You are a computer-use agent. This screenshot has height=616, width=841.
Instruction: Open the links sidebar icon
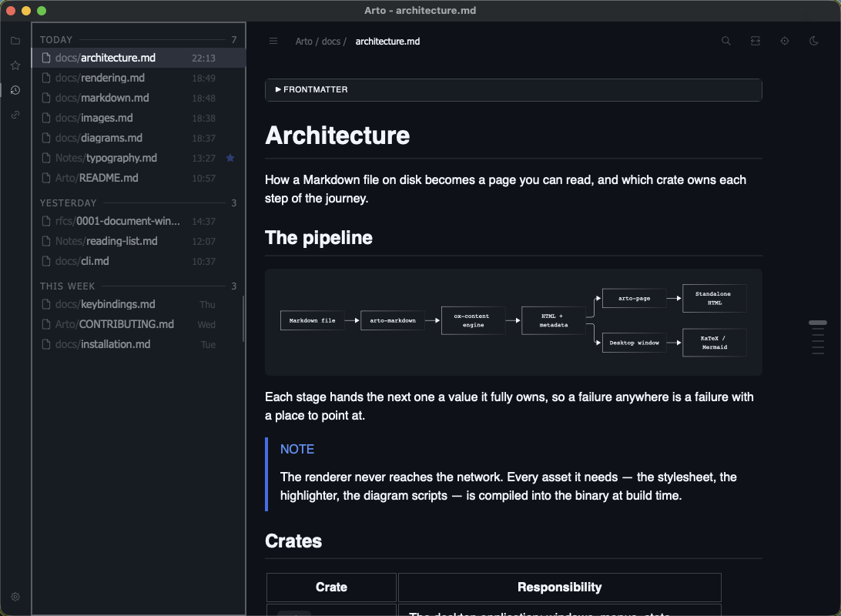(15, 115)
